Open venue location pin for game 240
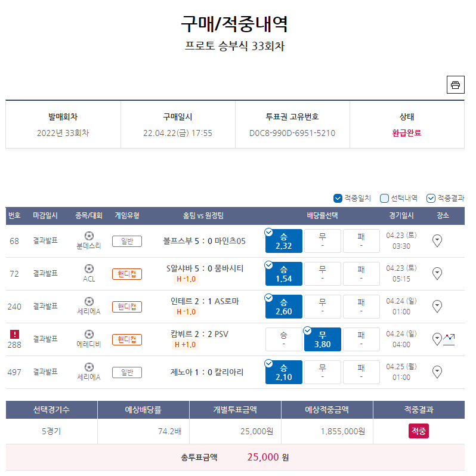 [437, 307]
